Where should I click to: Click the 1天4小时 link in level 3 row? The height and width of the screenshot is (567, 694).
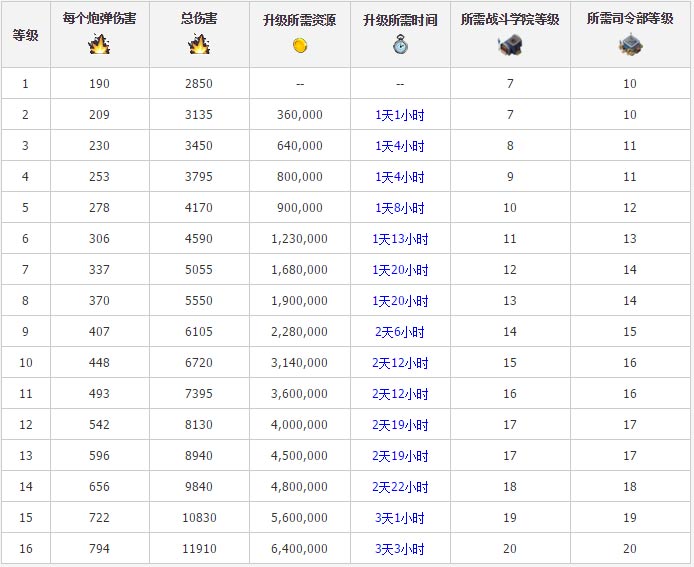pos(400,146)
